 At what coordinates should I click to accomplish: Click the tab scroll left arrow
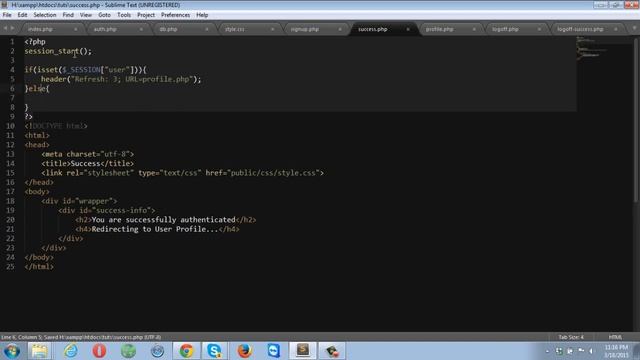5,28
